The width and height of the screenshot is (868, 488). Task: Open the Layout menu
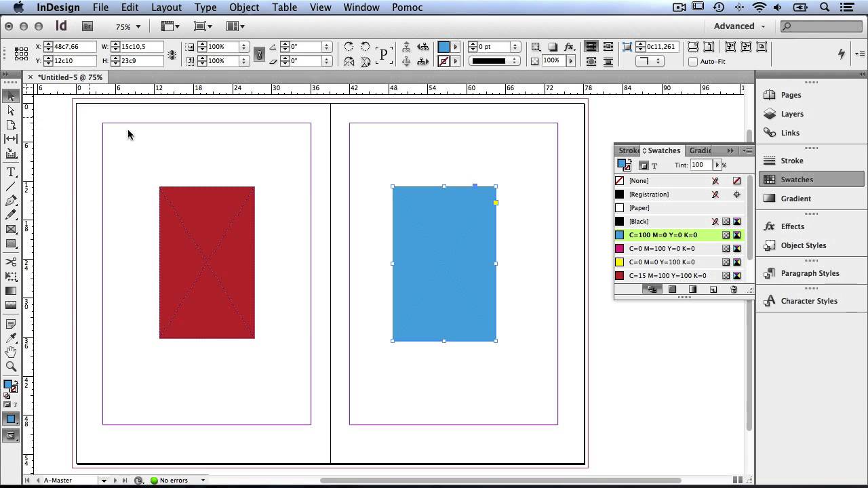[x=166, y=7]
